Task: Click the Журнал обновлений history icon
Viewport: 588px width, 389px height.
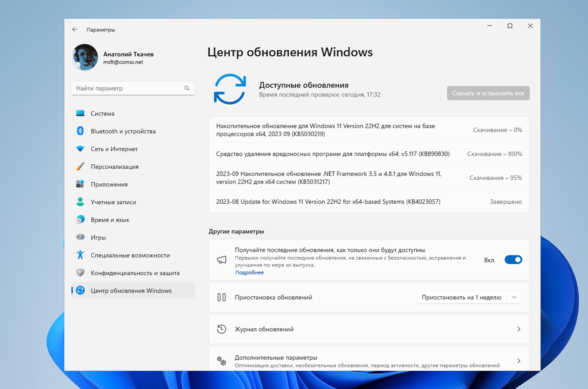Action: (221, 329)
